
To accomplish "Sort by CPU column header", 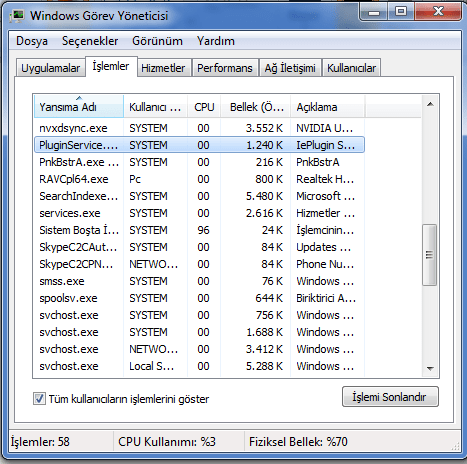I will [204, 107].
